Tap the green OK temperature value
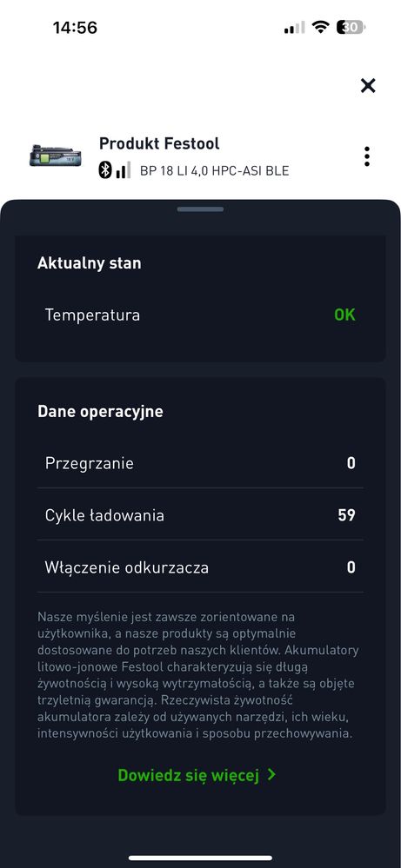 [344, 315]
